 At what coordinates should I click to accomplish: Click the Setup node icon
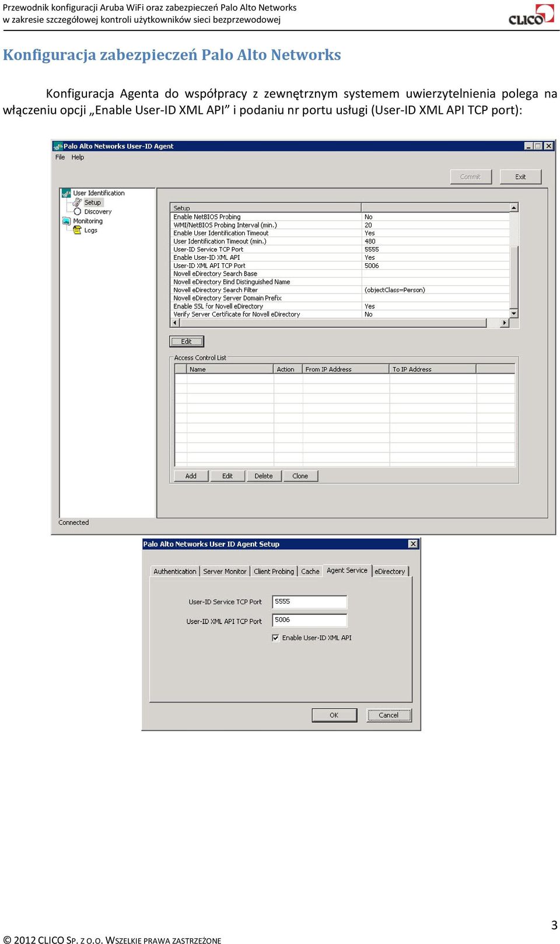coord(78,203)
